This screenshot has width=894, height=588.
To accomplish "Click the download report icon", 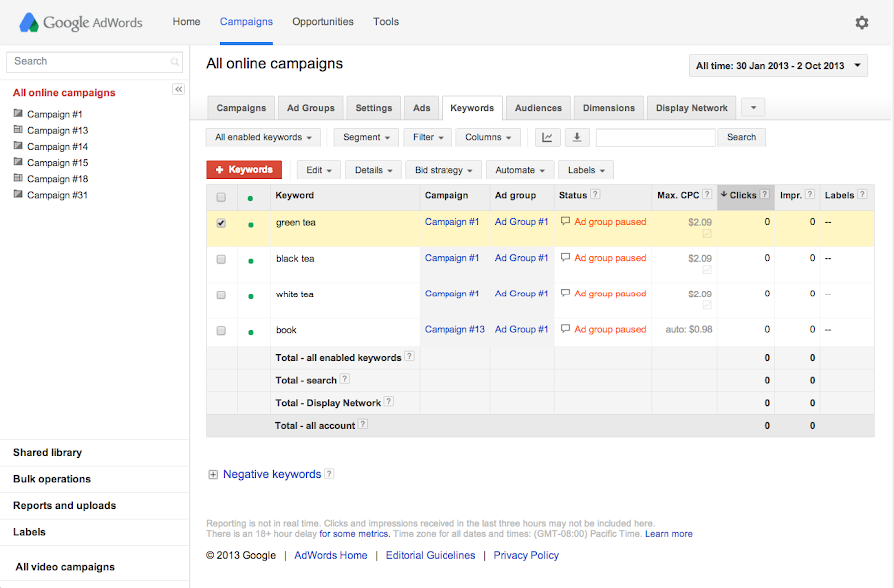I will pyautogui.click(x=577, y=137).
